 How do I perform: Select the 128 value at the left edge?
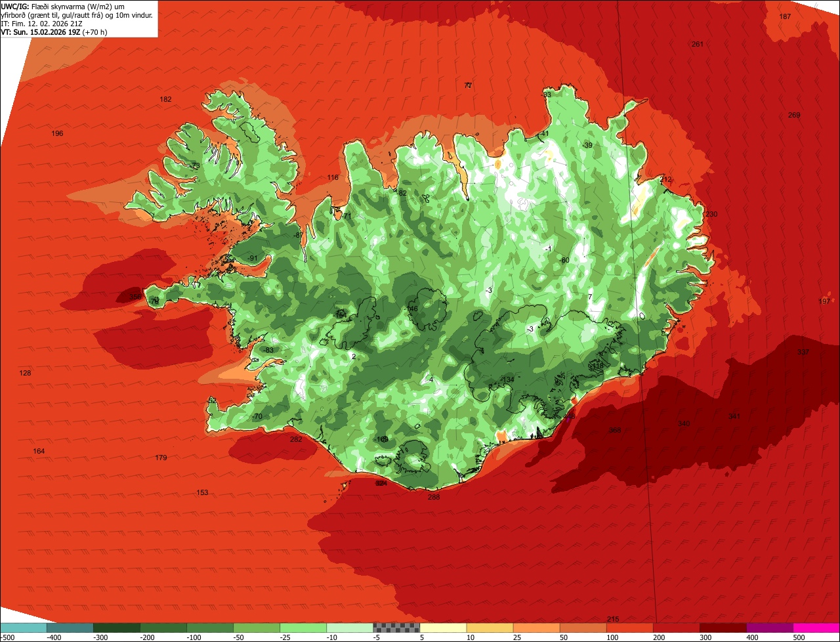(25, 373)
